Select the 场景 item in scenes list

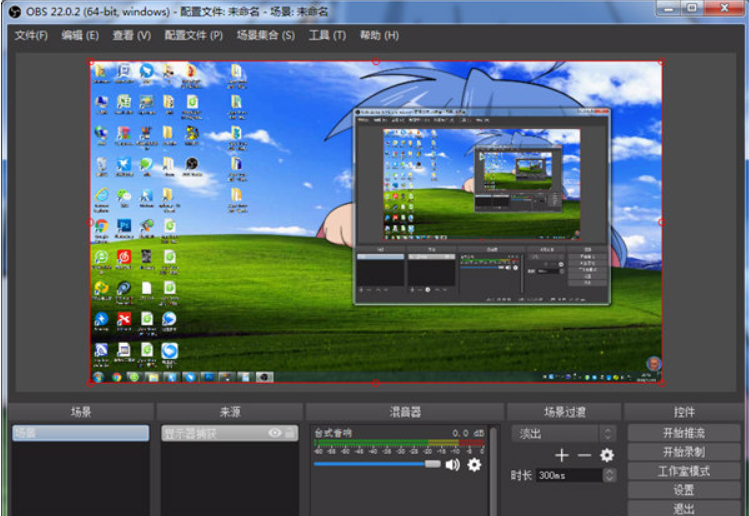click(x=81, y=433)
